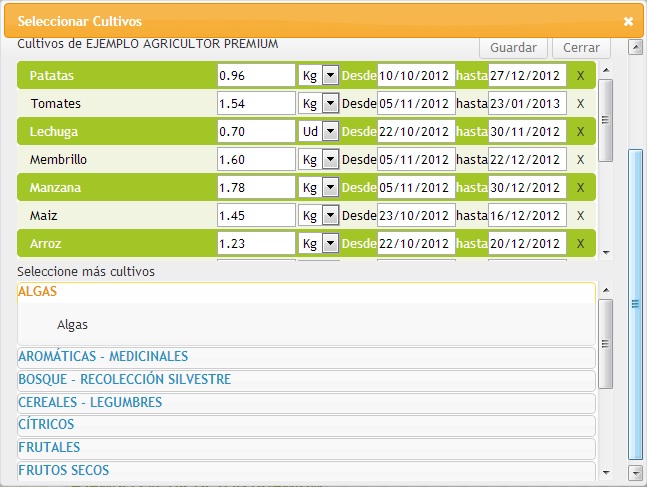
Task: Click the Guardar button
Action: (x=514, y=48)
